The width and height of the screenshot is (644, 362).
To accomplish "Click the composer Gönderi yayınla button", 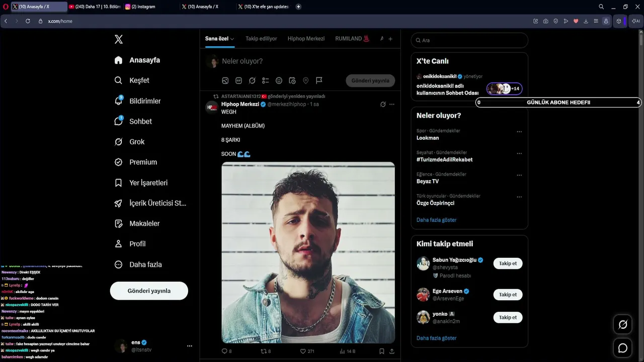I will [370, 80].
